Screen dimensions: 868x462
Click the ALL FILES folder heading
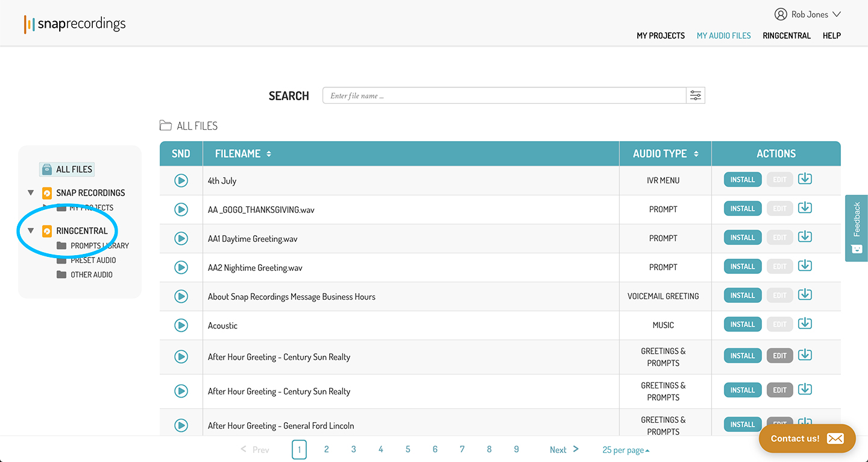[x=189, y=126]
